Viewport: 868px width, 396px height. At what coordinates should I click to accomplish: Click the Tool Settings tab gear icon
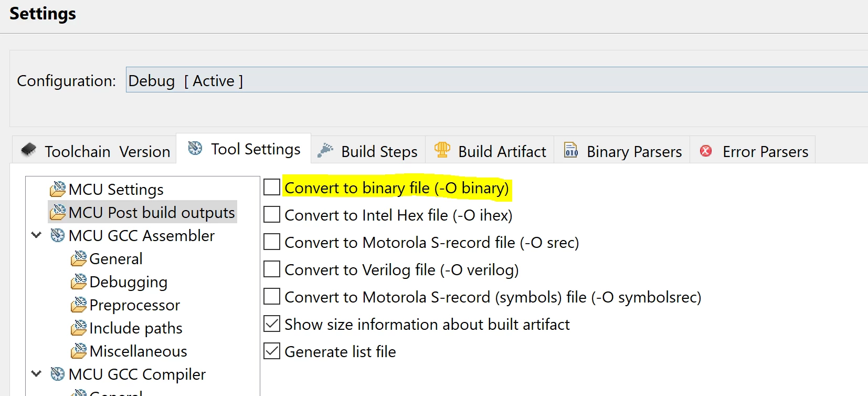click(x=195, y=148)
